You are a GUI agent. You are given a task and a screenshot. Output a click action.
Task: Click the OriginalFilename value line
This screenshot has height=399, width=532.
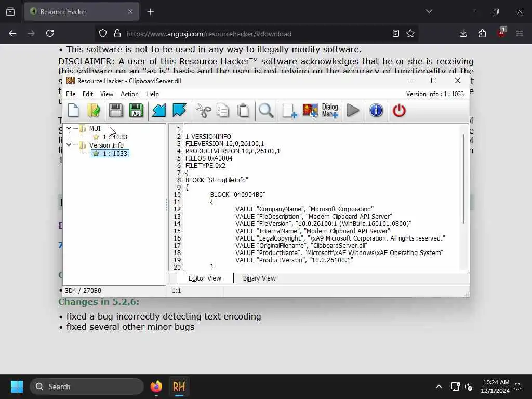point(301,245)
